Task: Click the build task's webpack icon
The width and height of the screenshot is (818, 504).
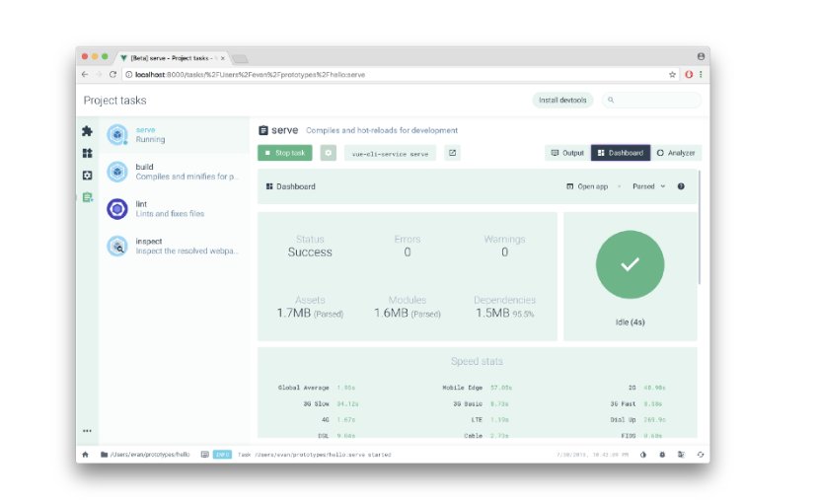Action: point(117,172)
